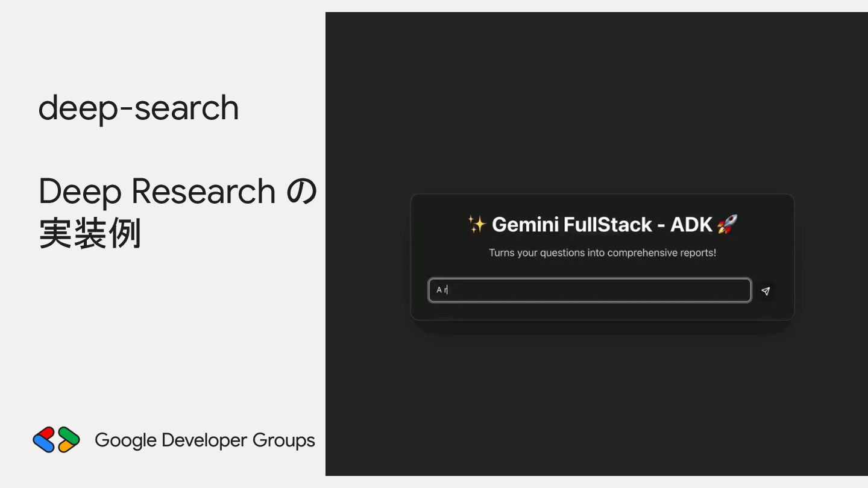The width and height of the screenshot is (868, 488).
Task: Click the 実装例 text line
Action: point(90,234)
